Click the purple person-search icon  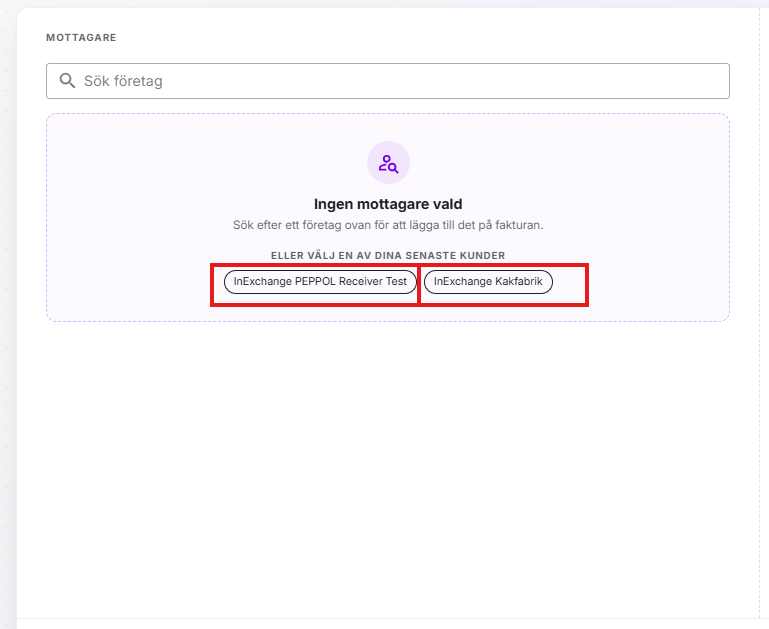pyautogui.click(x=388, y=164)
